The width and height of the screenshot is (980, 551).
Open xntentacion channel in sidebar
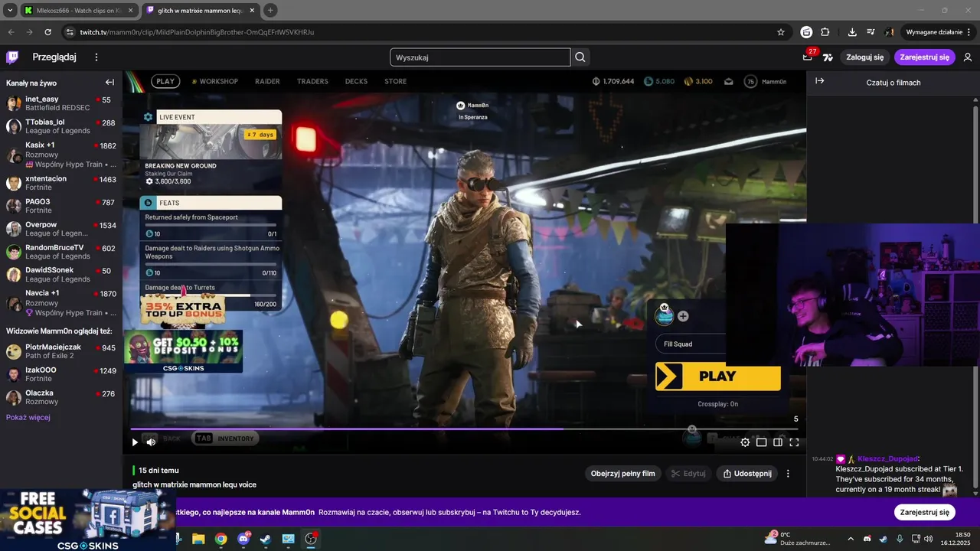tap(61, 183)
